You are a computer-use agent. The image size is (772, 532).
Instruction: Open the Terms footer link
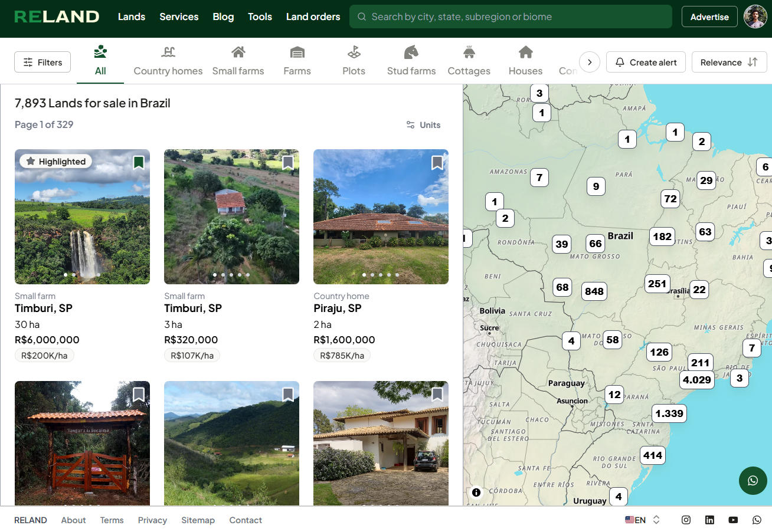coord(112,520)
